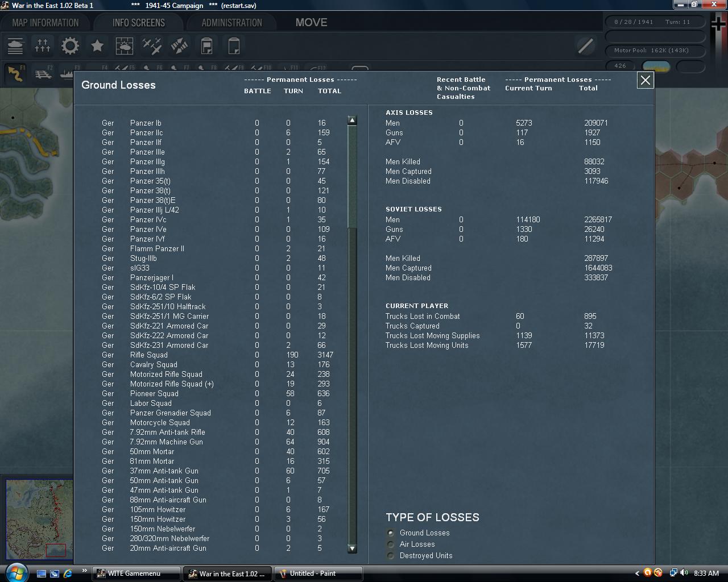
Task: Click the 280/320mm Nebelwerfer row
Action: coord(218,538)
